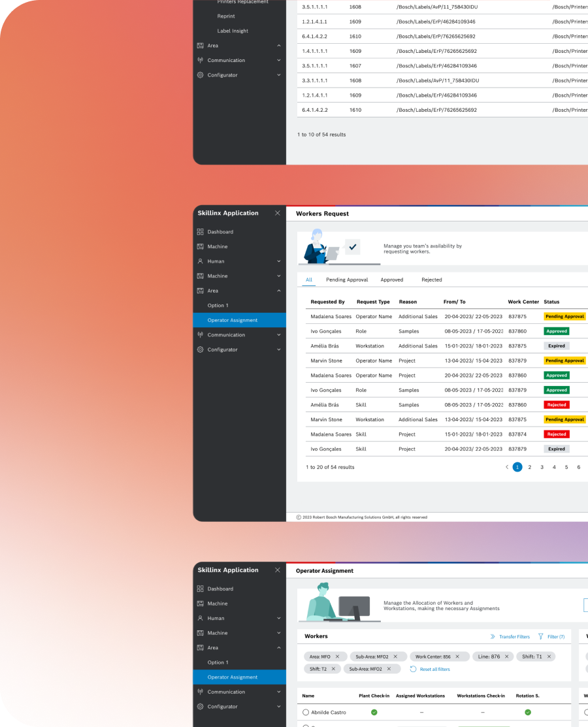Click the Reset all filters refresh icon
This screenshot has width=588, height=727.
click(x=413, y=669)
